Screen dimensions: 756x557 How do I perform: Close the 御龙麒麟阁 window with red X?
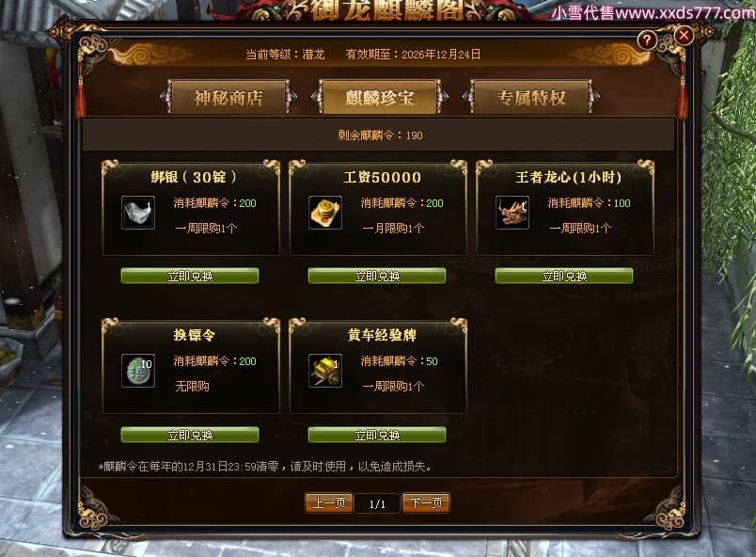click(684, 35)
